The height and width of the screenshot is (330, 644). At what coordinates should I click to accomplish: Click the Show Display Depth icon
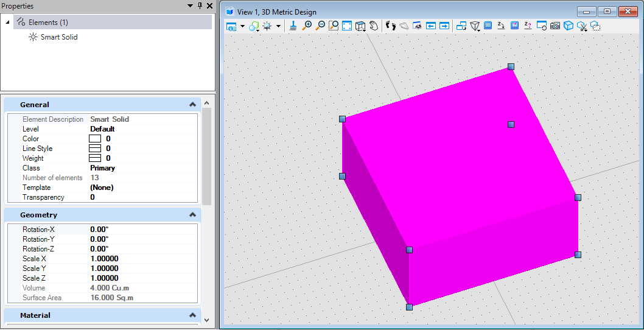click(514, 26)
